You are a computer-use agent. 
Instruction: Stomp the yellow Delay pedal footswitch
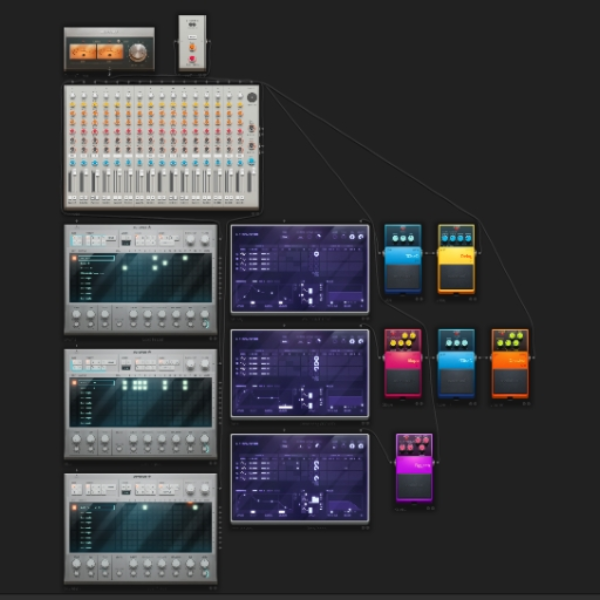click(x=456, y=277)
